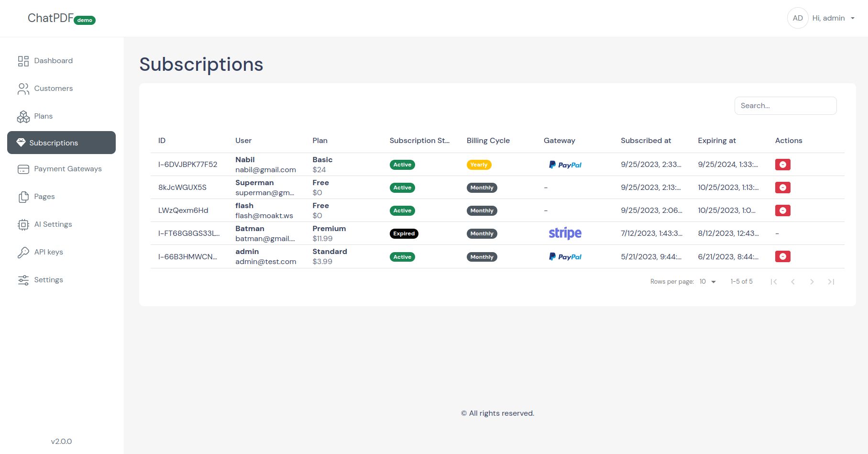Navigate to Plans page

(x=61, y=116)
